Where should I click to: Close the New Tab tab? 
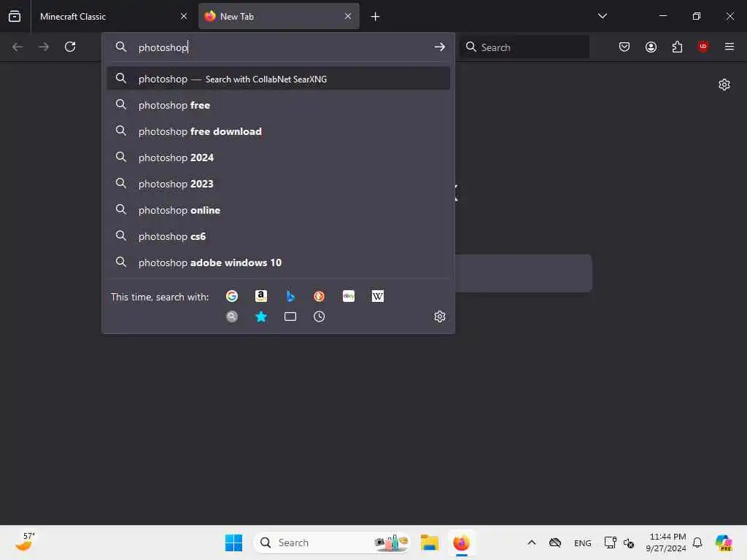(348, 16)
